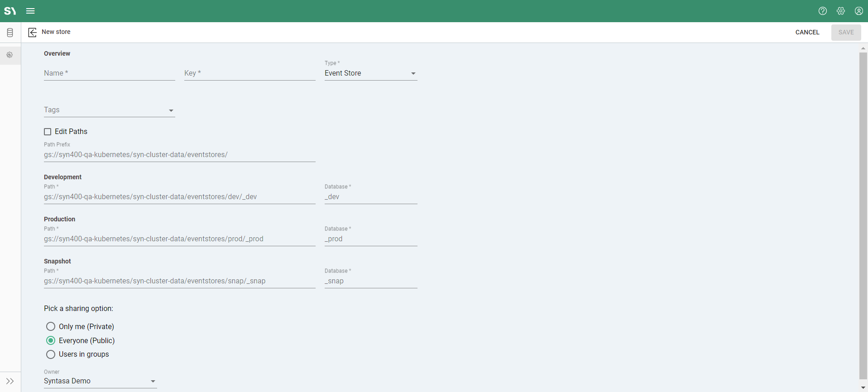The height and width of the screenshot is (392, 868).
Task: Click the sidebar gear settings icon
Action: [x=10, y=55]
